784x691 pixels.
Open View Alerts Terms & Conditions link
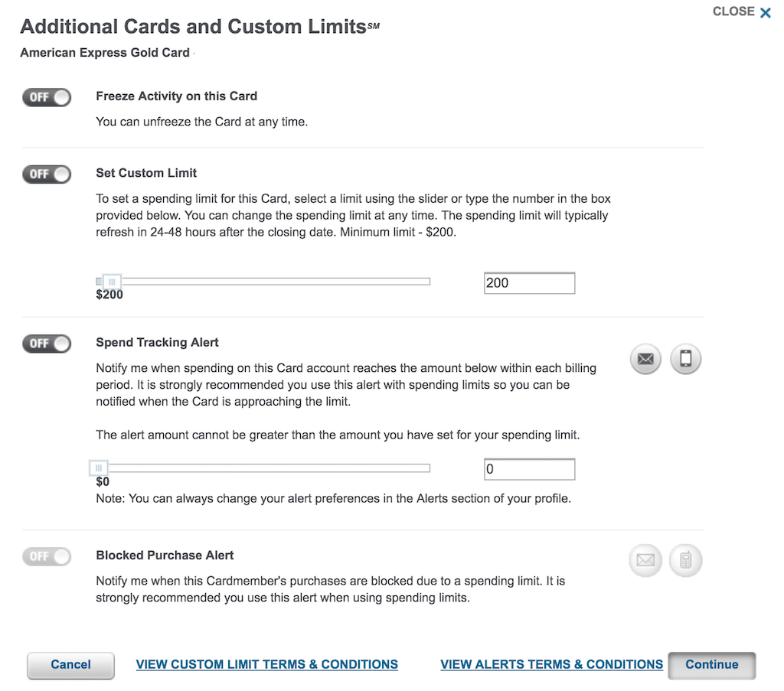pos(551,664)
